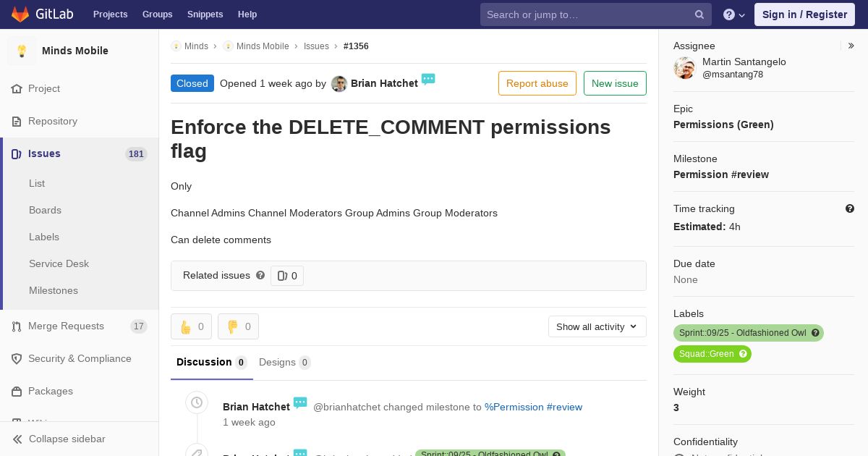Open Packages in sidebar
This screenshot has width=868, height=456.
(x=51, y=391)
